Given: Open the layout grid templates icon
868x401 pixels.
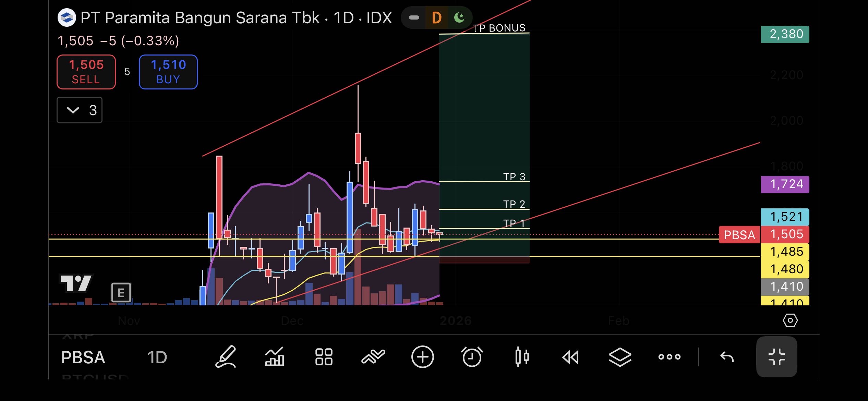Looking at the screenshot, I should [324, 357].
